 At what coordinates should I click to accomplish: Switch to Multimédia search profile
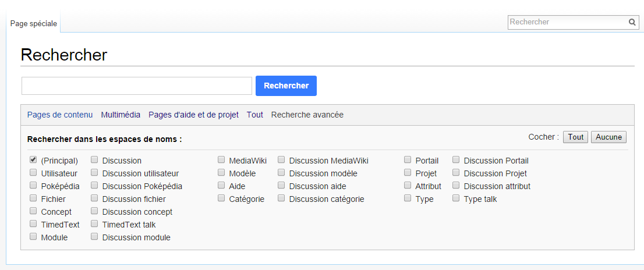click(121, 115)
